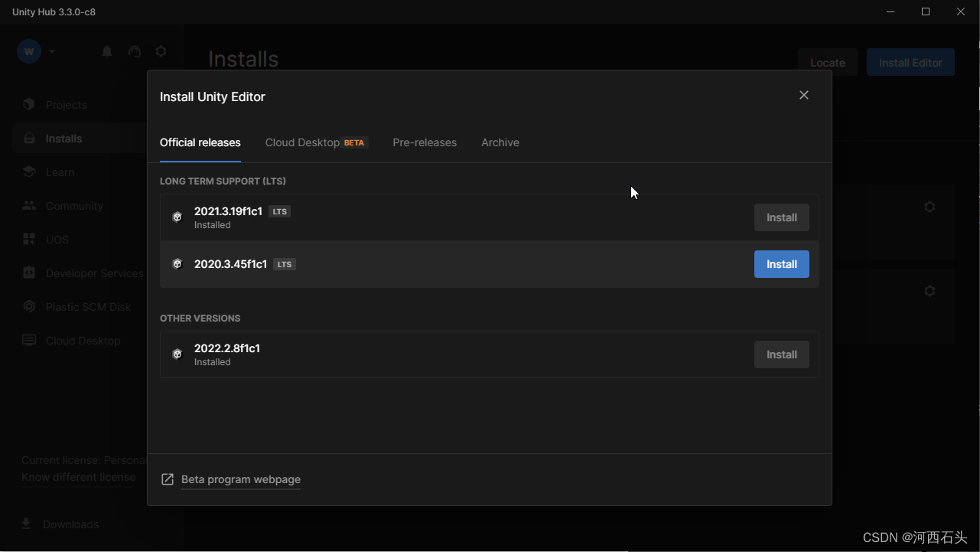Open the Pre-releases tab
The height and width of the screenshot is (552, 980).
tap(425, 142)
